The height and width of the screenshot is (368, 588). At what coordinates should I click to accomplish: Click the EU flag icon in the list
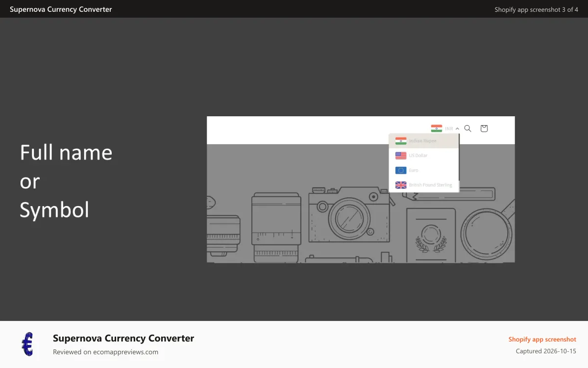[x=401, y=170]
